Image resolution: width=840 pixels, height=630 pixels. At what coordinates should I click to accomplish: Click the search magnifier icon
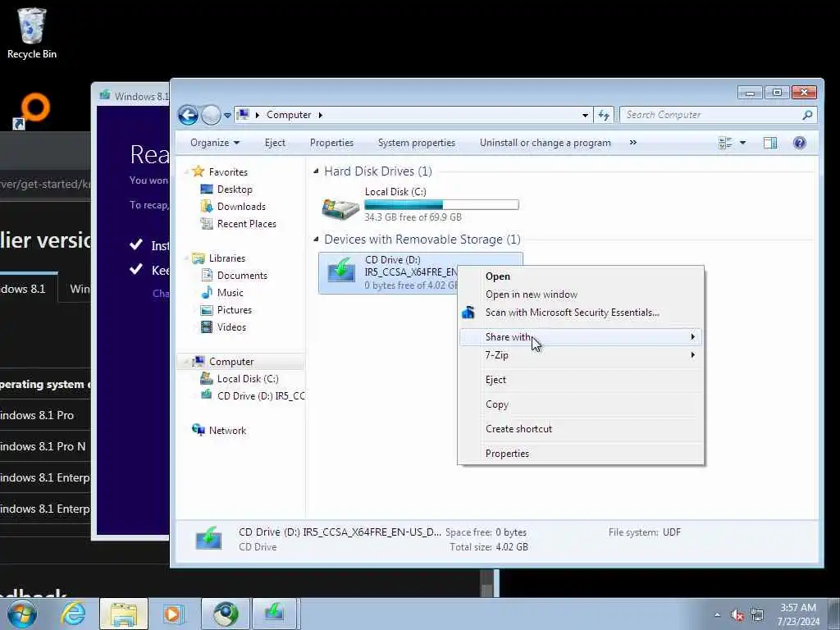(807, 115)
